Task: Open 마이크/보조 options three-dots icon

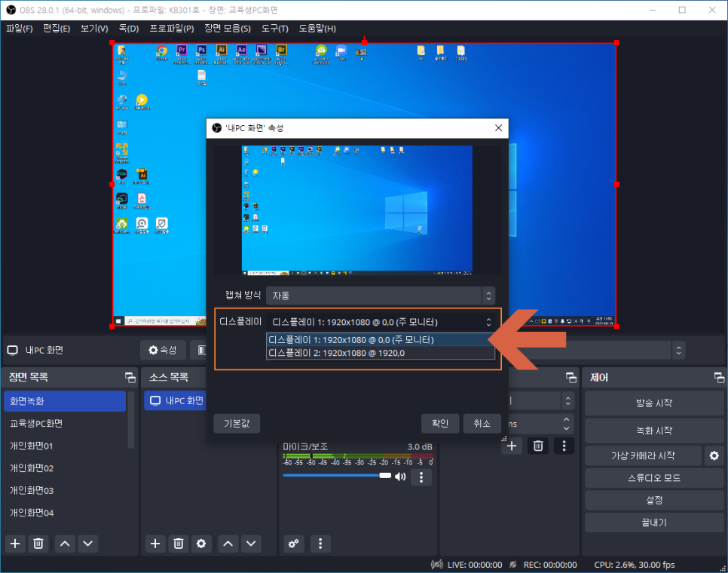Action: pyautogui.click(x=421, y=477)
